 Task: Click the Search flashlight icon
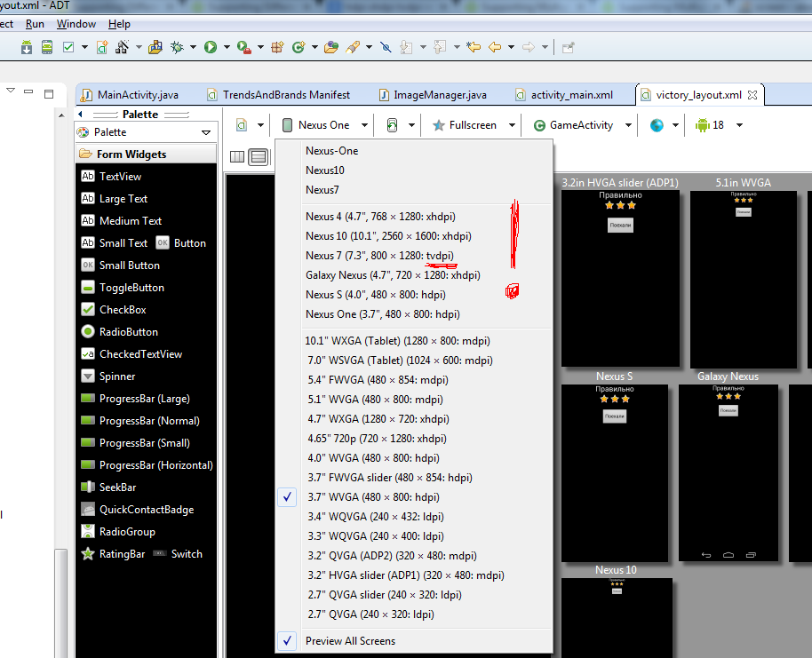coord(354,48)
